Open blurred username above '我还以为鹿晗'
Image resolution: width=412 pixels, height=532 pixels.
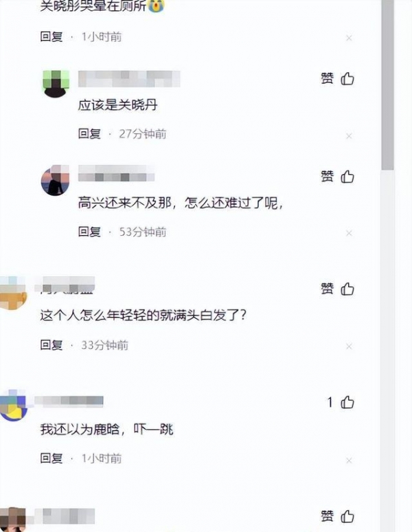click(x=69, y=401)
